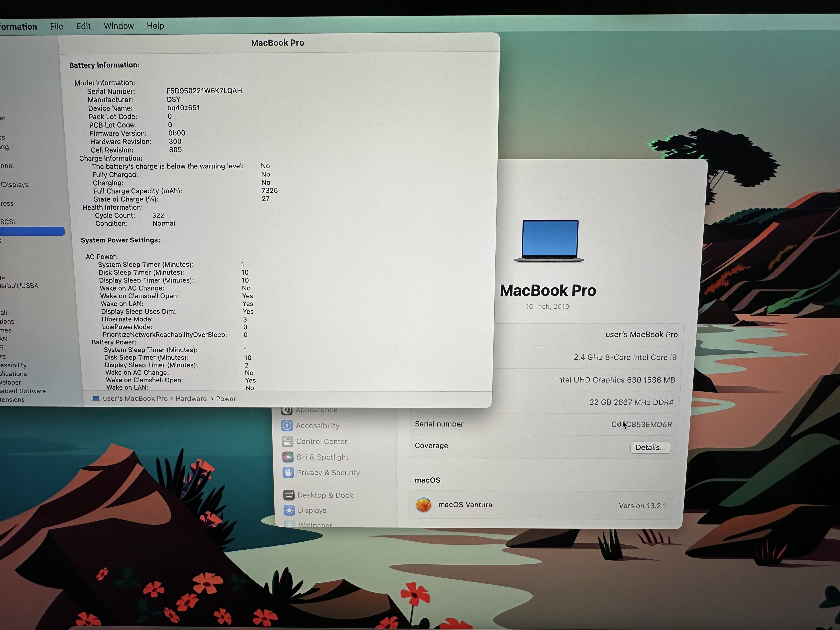Open the Window menu
The width and height of the screenshot is (840, 630).
[119, 26]
